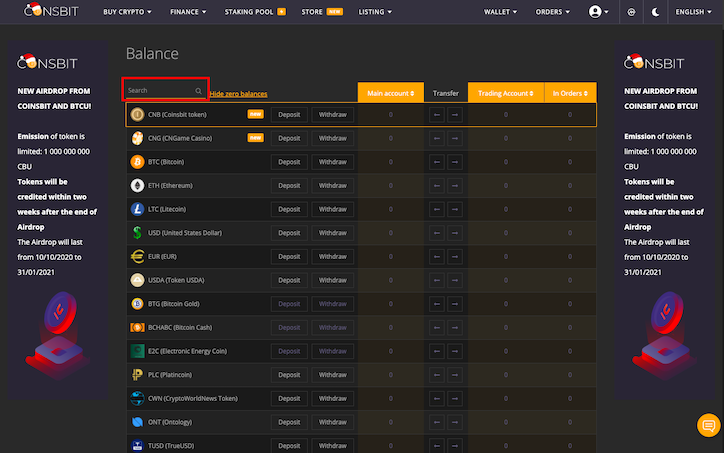Click the BTC Bitcoin coin icon

coord(137,162)
